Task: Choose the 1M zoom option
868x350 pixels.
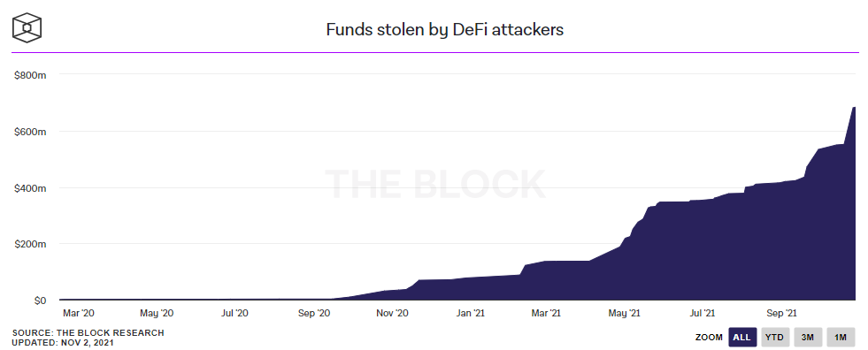Action: (841, 337)
